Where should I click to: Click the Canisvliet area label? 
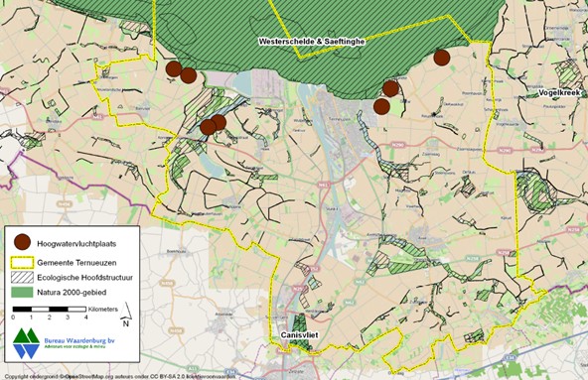[x=300, y=334]
